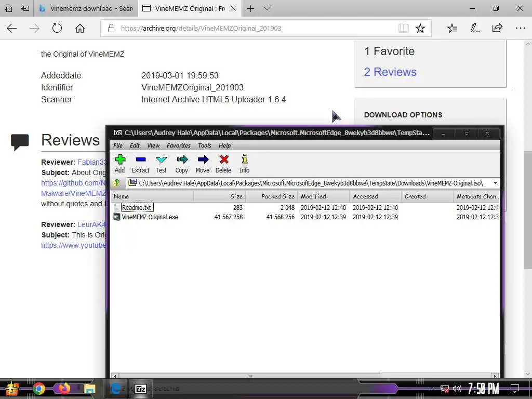The image size is (532, 399).
Task: Click the horizontal scrollbar in 7-Zip list
Action: click(250, 376)
